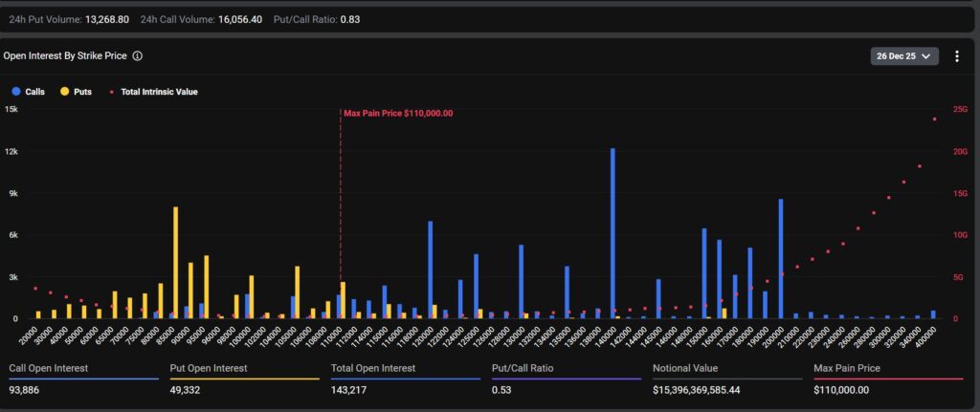The height and width of the screenshot is (412, 980).
Task: Click the yellow Puts legend dot
Action: pos(65,92)
